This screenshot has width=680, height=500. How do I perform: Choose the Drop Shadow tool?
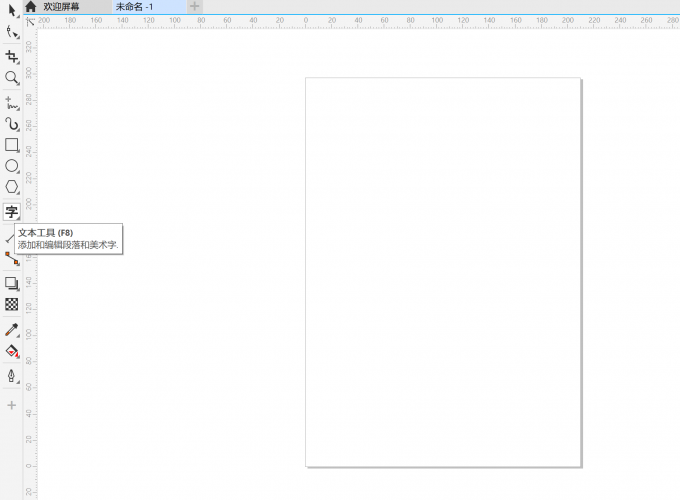pyautogui.click(x=11, y=283)
